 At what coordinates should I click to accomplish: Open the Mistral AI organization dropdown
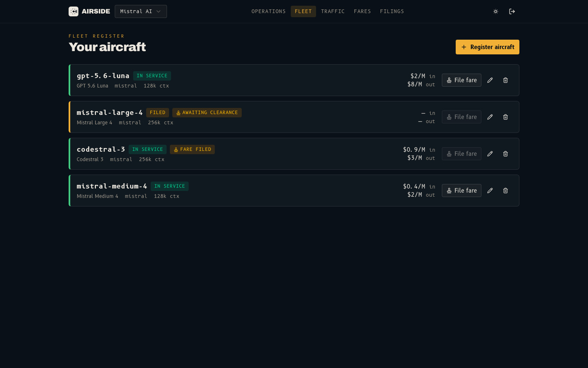click(x=141, y=11)
